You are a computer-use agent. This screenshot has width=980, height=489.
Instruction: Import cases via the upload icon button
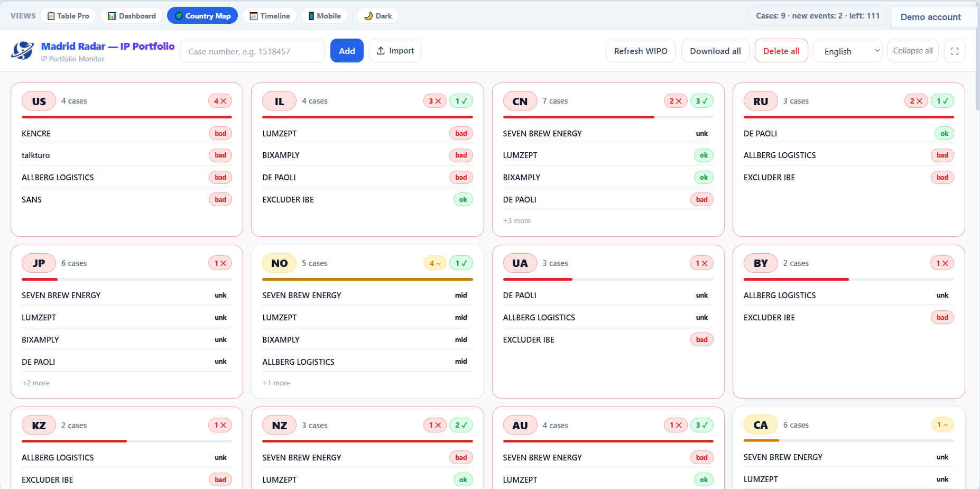395,51
